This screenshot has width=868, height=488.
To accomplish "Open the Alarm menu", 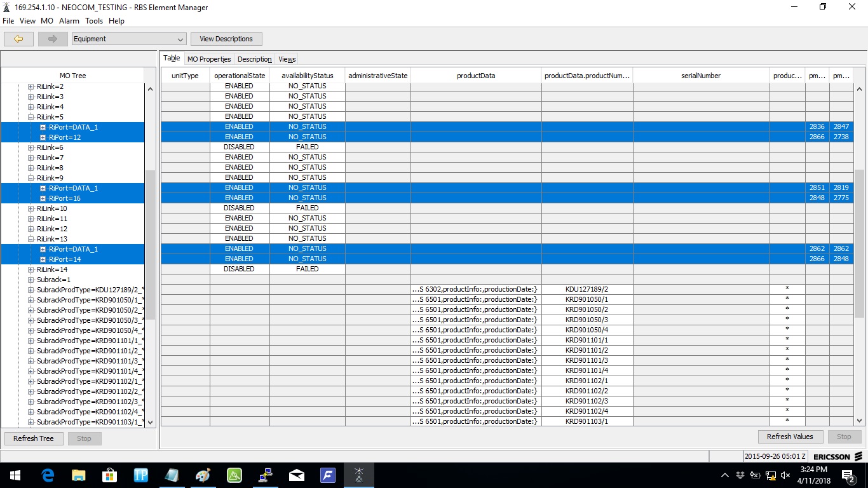I will tap(69, 21).
